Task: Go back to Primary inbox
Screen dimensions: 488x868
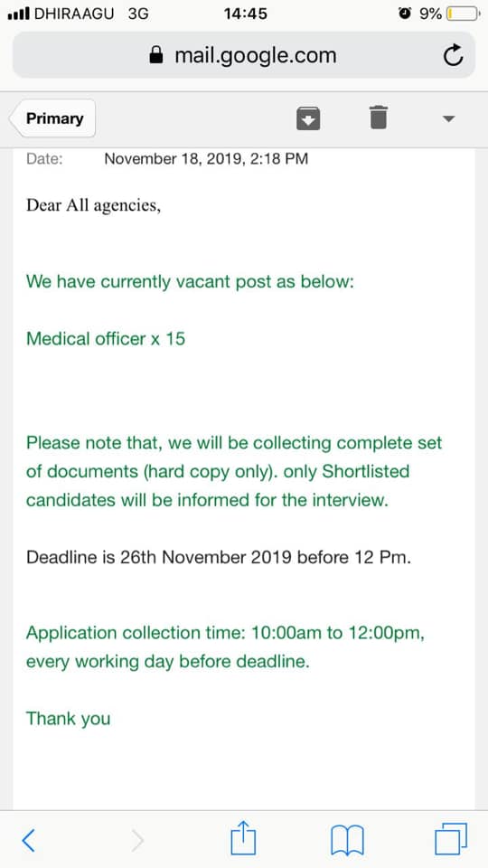Action: [53, 118]
